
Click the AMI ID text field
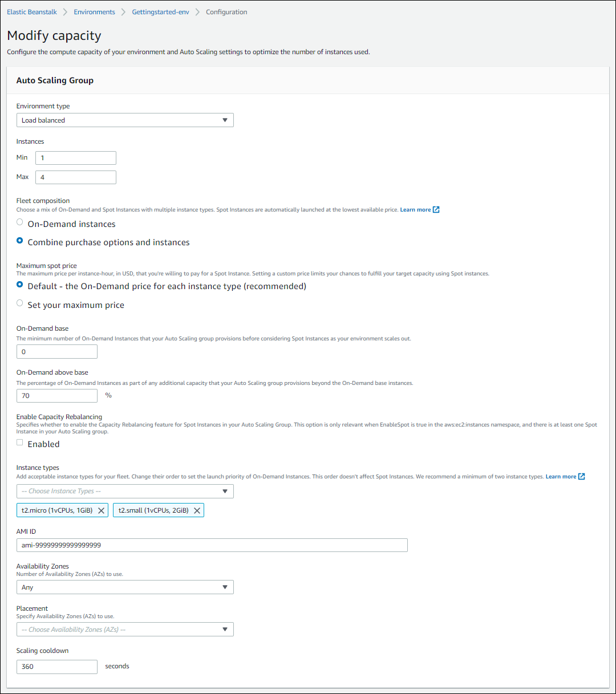(212, 545)
